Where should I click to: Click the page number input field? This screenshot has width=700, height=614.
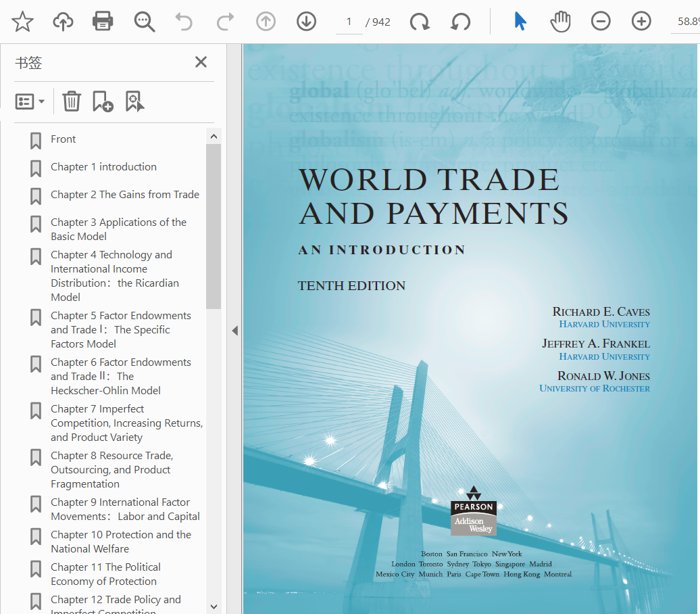pos(349,22)
